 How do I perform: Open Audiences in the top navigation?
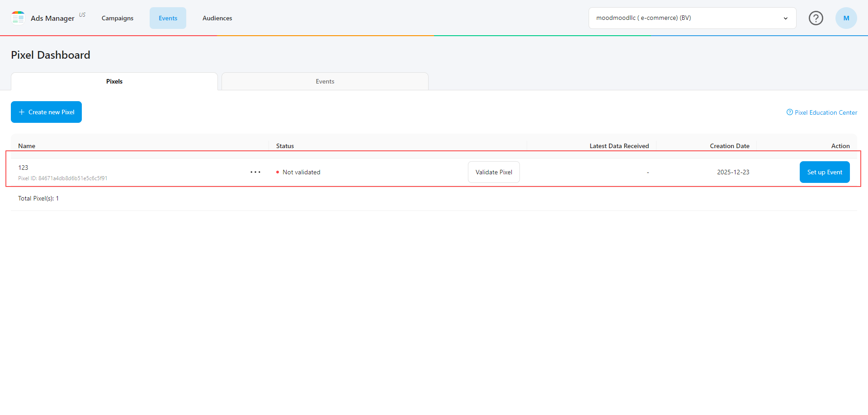pos(217,18)
